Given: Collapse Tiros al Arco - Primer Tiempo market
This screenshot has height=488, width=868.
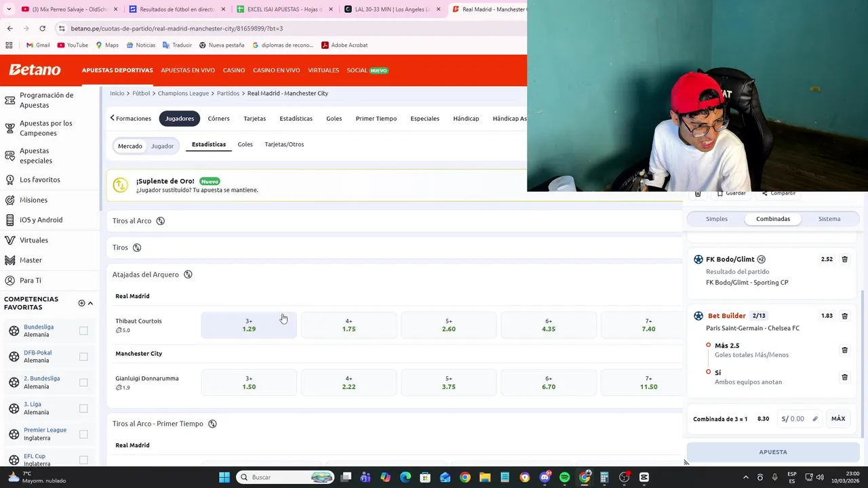Looking at the screenshot, I should (x=395, y=424).
